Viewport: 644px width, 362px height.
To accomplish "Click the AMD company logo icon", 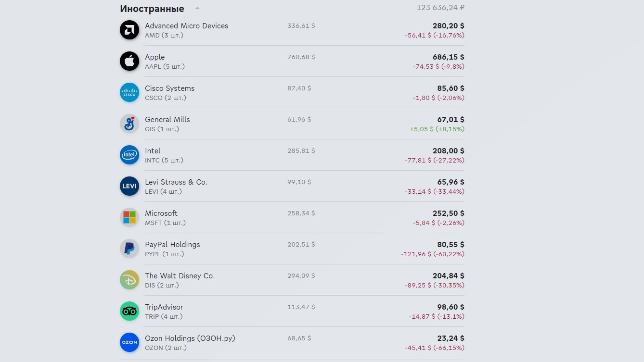I will [129, 30].
